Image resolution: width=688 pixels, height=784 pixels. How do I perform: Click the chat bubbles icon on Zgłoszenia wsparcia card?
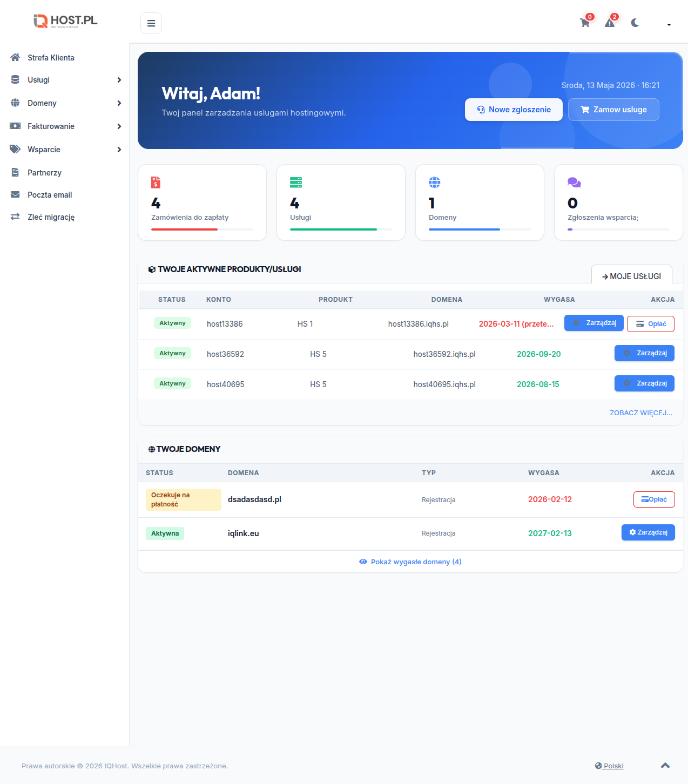pos(574,183)
